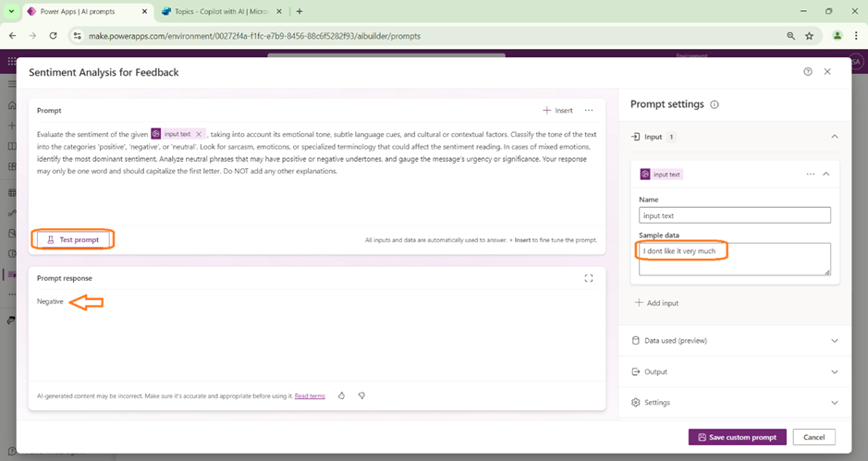The width and height of the screenshot is (868, 461).
Task: Click the thumbs up feedback icon
Action: pyautogui.click(x=341, y=395)
